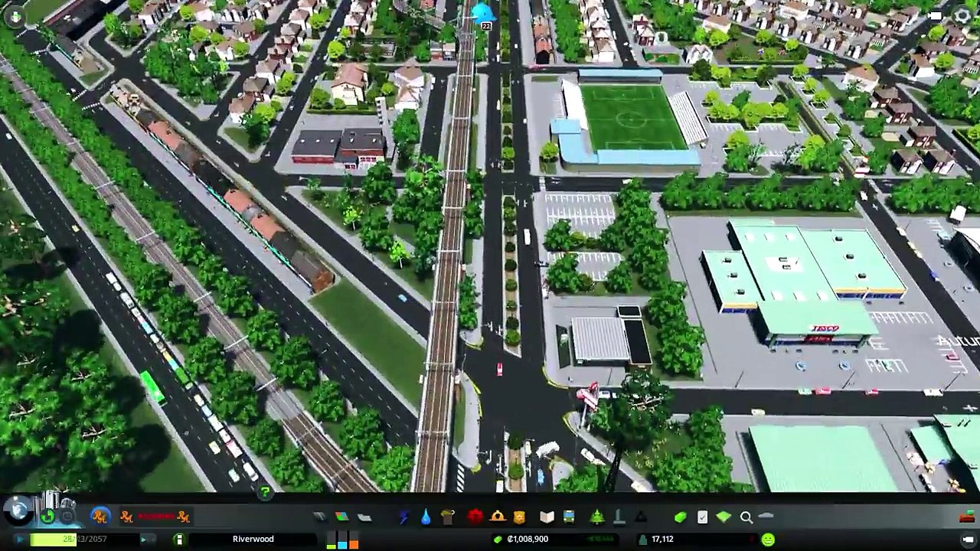Toggle the pause/play simulation button
980x551 pixels.
click(x=18, y=540)
